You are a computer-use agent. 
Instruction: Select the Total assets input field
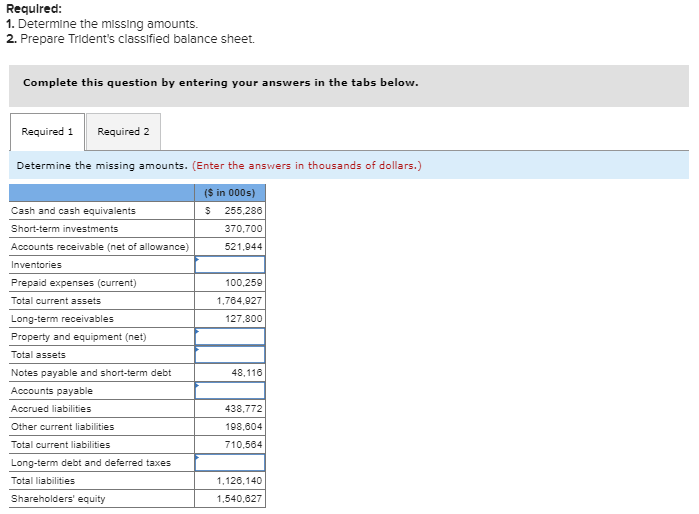[230, 355]
